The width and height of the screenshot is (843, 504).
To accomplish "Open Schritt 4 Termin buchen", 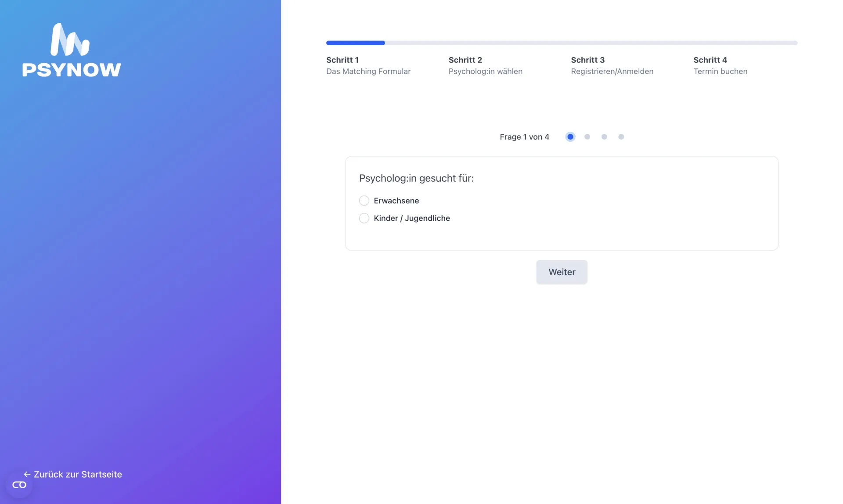I will coord(720,65).
